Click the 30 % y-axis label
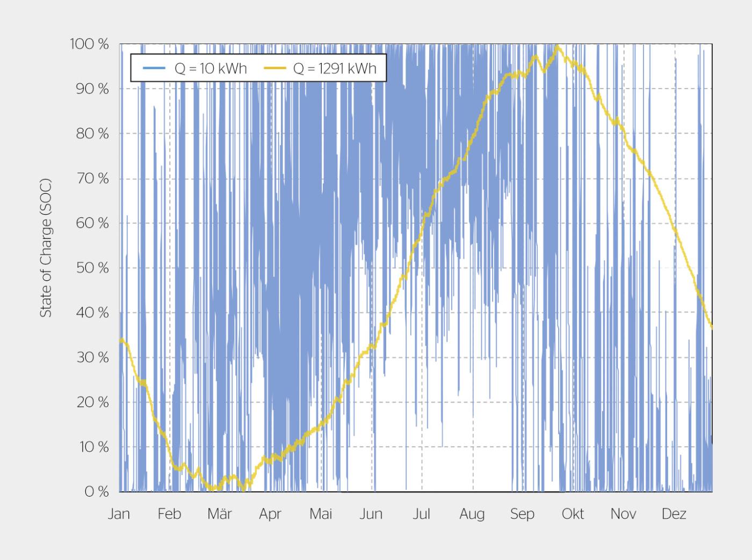 [92, 357]
